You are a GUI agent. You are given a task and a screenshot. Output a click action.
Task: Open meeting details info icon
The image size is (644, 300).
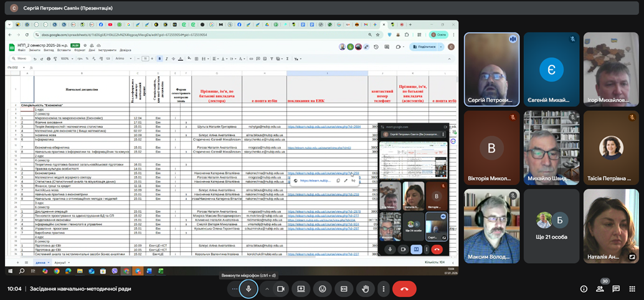point(584,289)
